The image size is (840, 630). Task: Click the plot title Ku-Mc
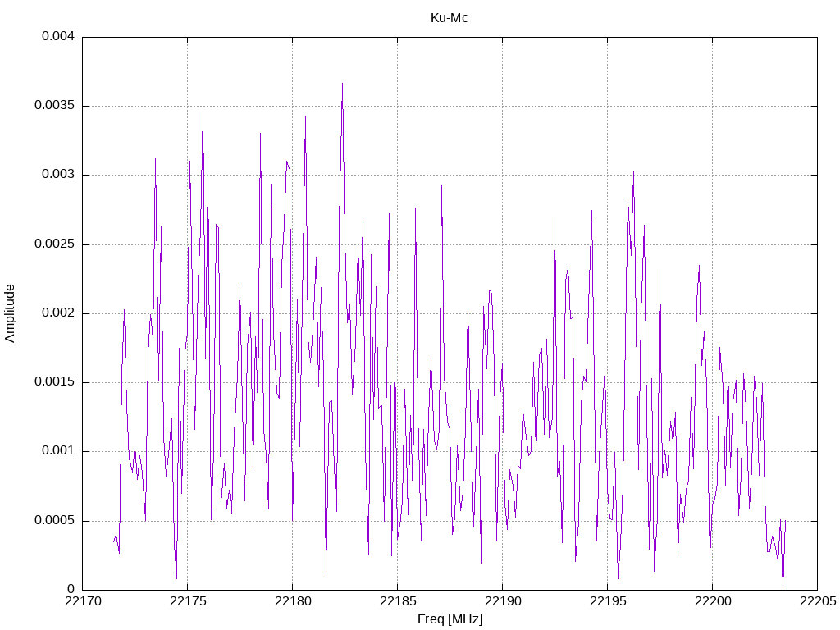pyautogui.click(x=450, y=18)
